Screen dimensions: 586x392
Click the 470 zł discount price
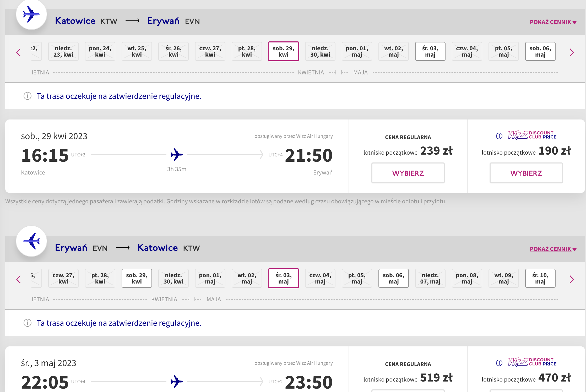tap(555, 378)
